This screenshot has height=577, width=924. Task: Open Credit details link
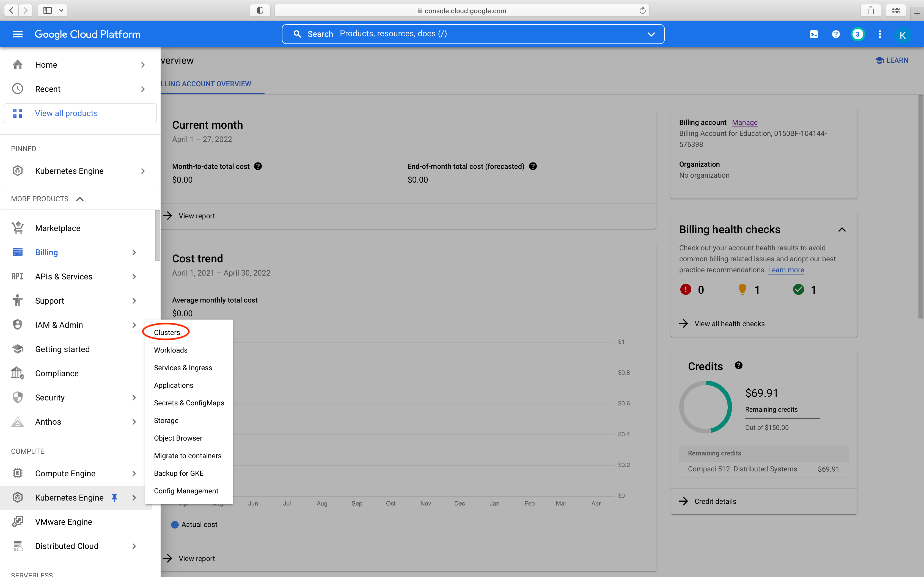[715, 501]
